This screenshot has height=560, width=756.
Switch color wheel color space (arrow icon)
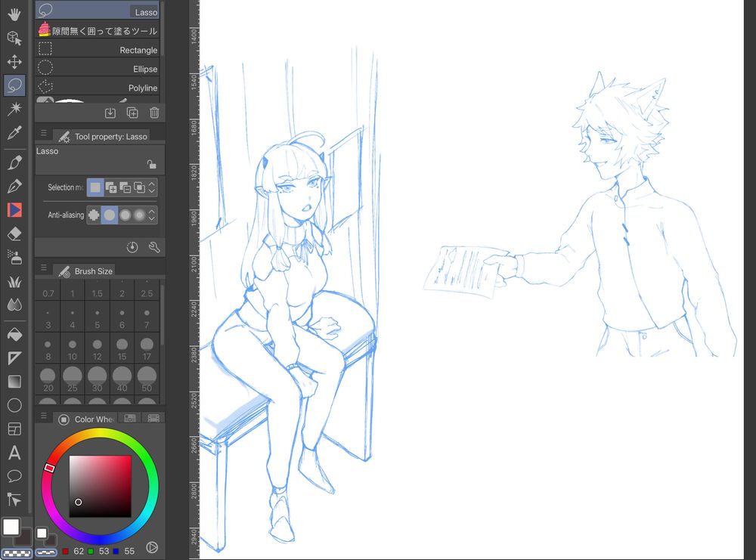pyautogui.click(x=152, y=547)
